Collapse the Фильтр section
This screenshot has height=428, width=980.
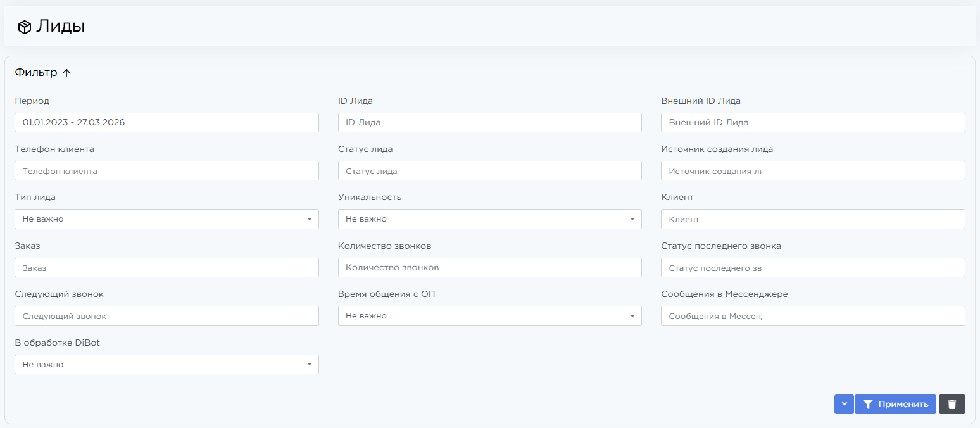43,73
